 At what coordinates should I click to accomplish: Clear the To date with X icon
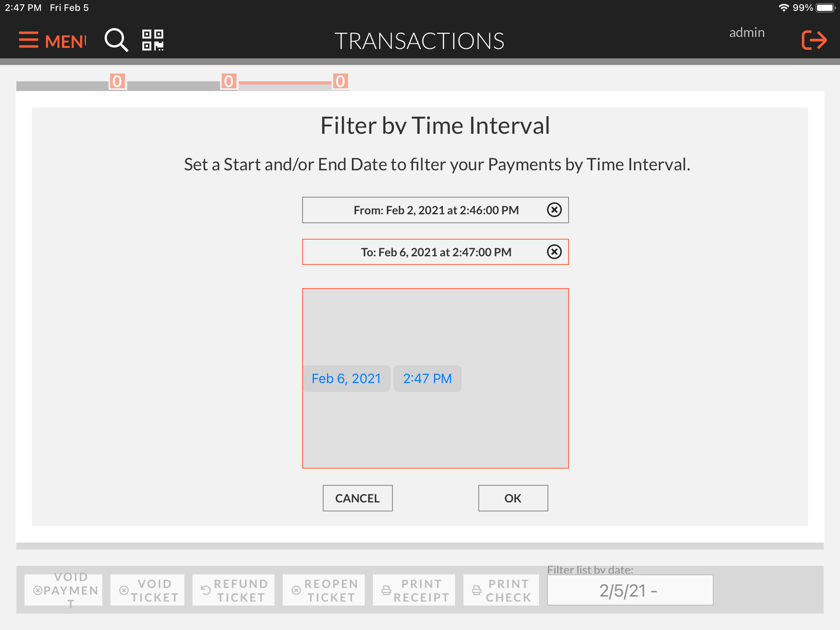(554, 252)
